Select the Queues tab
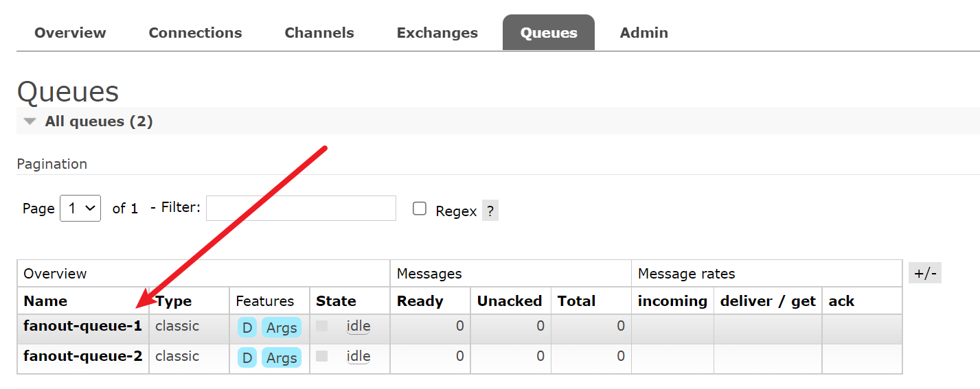This screenshot has width=980, height=389. click(549, 32)
